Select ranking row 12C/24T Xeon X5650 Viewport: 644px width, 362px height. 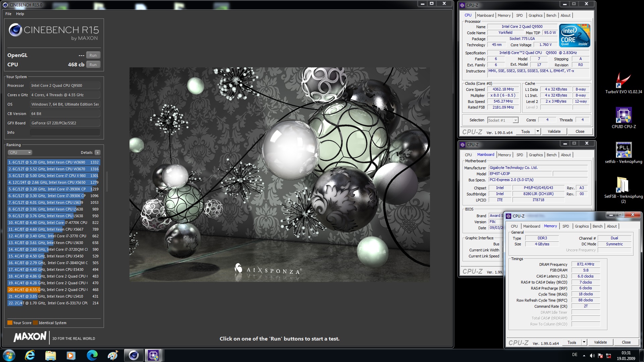click(x=54, y=182)
